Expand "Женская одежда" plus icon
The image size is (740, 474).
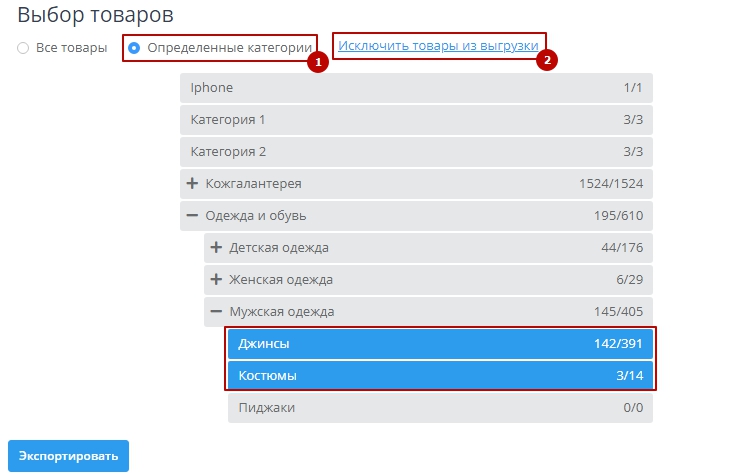click(216, 280)
